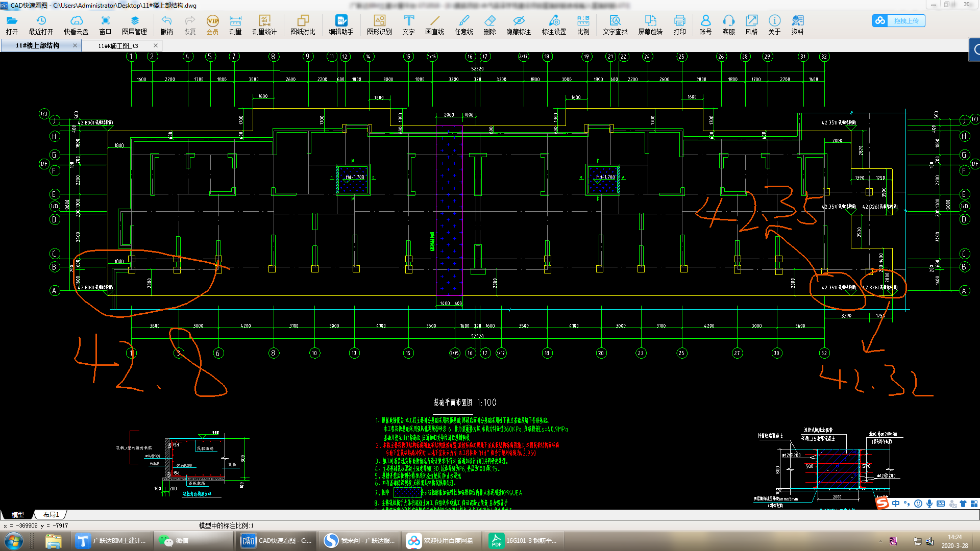The image size is (980, 551).
Task: Click the Windows Start button
Action: tap(14, 540)
